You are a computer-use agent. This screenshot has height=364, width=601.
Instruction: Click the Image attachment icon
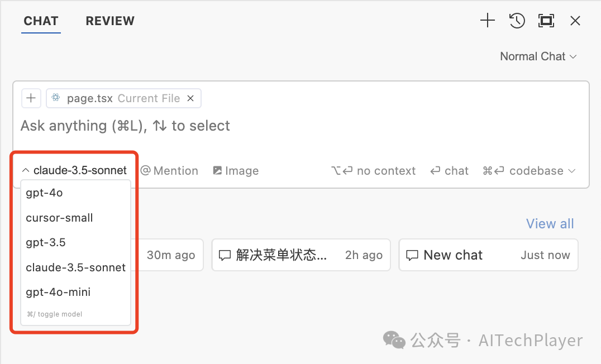click(217, 171)
